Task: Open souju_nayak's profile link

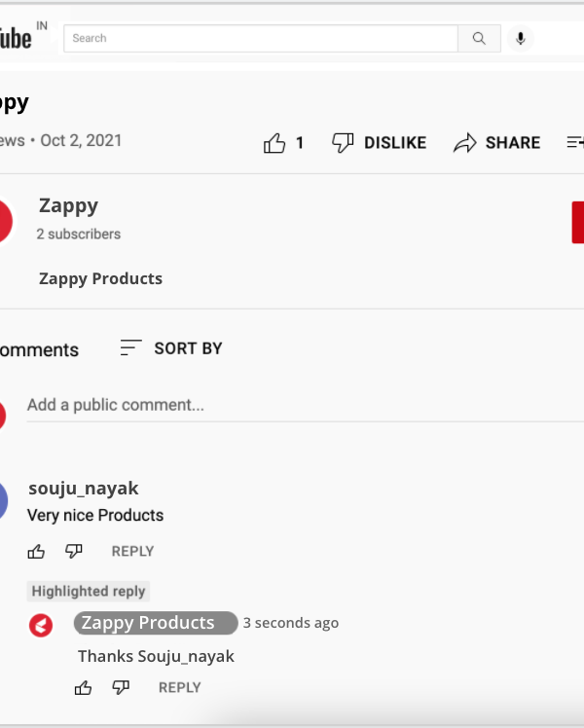Action: tap(84, 489)
